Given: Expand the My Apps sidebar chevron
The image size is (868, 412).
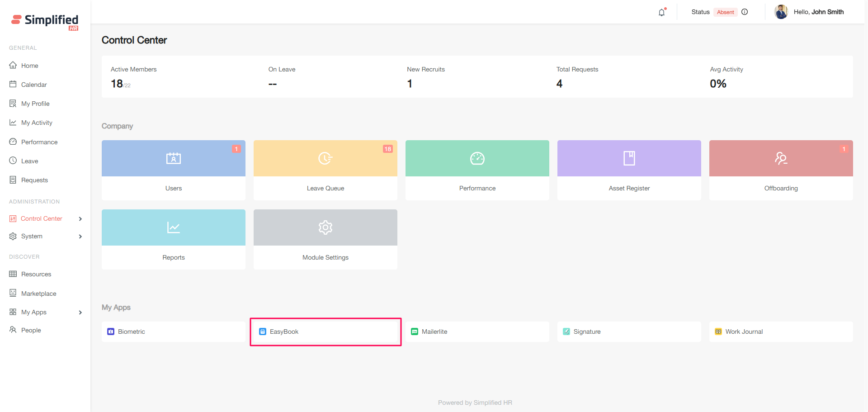Looking at the screenshot, I should pos(80,313).
